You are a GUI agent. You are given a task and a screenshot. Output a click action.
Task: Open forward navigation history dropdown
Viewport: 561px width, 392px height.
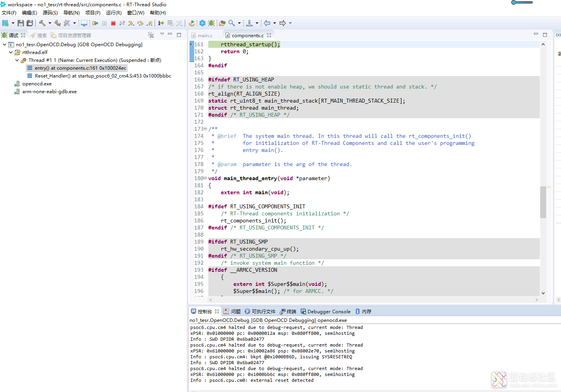tap(290, 23)
